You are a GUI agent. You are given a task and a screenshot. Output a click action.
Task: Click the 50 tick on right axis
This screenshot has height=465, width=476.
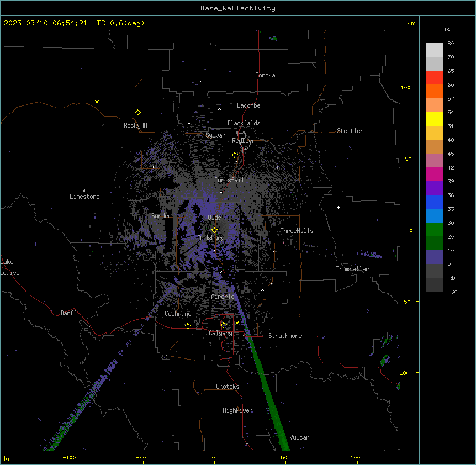(408, 158)
